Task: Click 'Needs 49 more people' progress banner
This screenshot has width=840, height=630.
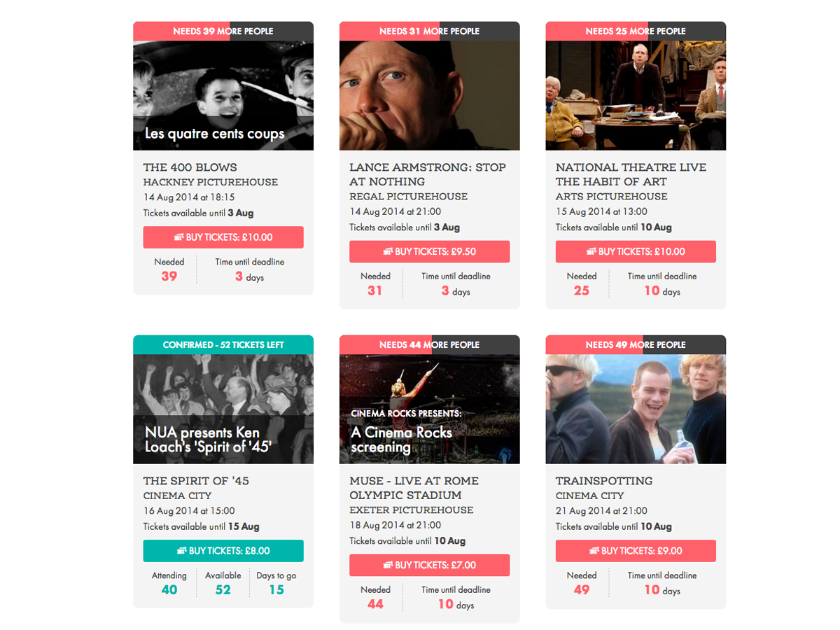Action: pyautogui.click(x=636, y=344)
